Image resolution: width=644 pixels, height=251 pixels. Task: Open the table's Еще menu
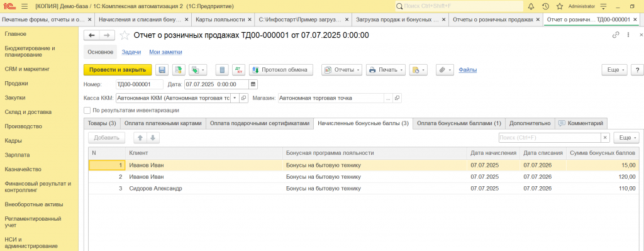click(626, 138)
